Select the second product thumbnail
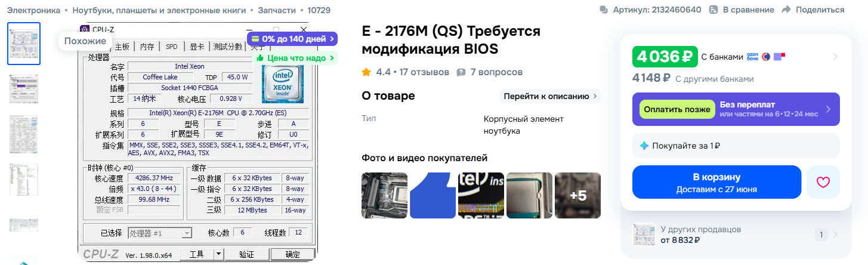 pos(24,89)
